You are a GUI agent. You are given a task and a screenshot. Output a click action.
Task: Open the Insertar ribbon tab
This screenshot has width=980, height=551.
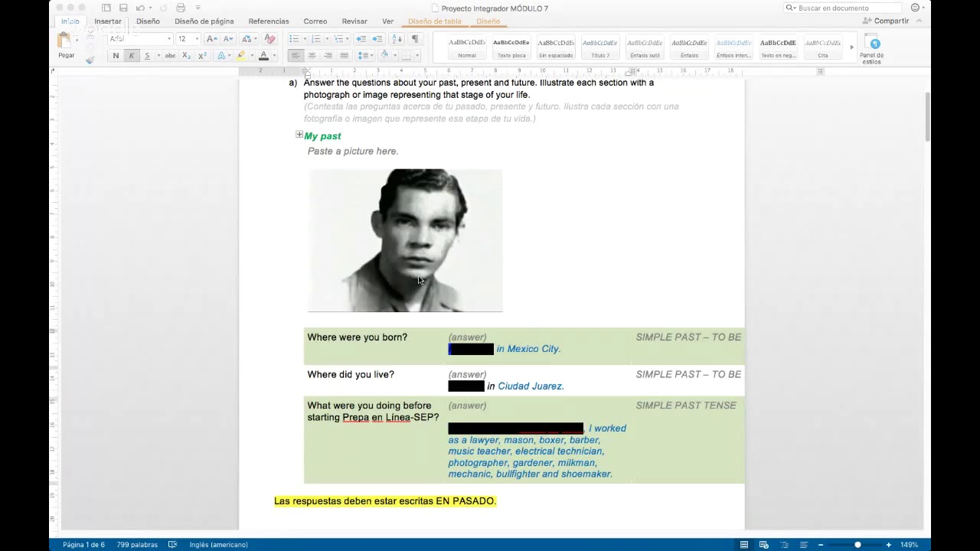pos(108,21)
